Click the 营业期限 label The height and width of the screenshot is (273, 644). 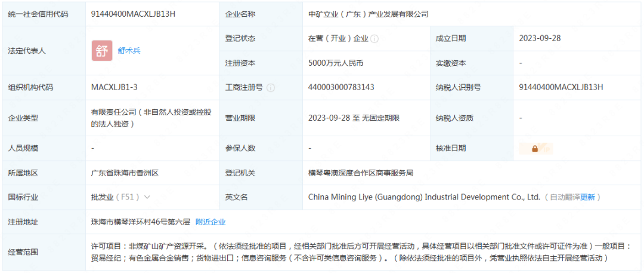pos(240,118)
